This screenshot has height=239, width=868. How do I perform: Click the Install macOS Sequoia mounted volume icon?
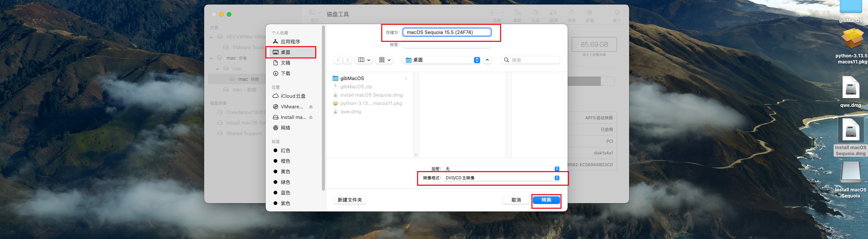pyautogui.click(x=851, y=173)
